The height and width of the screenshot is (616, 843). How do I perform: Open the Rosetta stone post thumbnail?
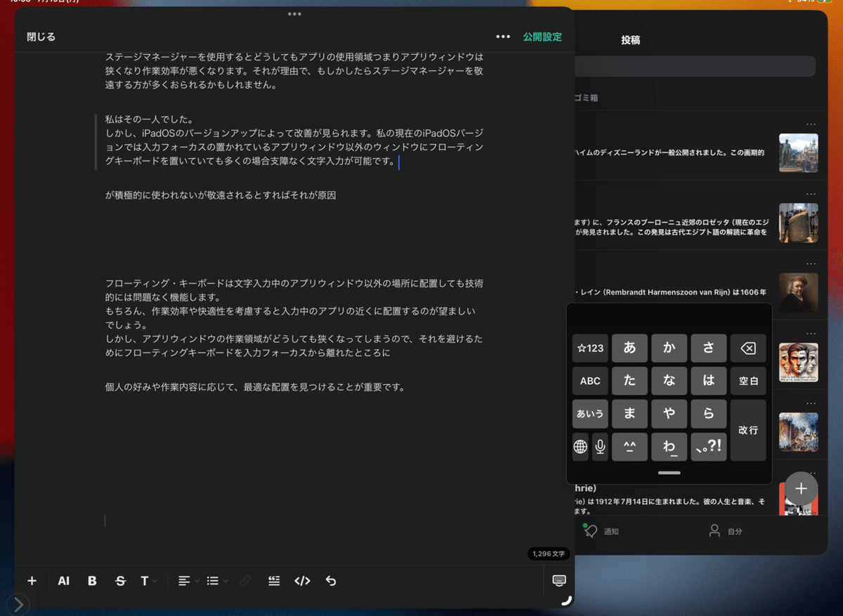click(x=799, y=223)
